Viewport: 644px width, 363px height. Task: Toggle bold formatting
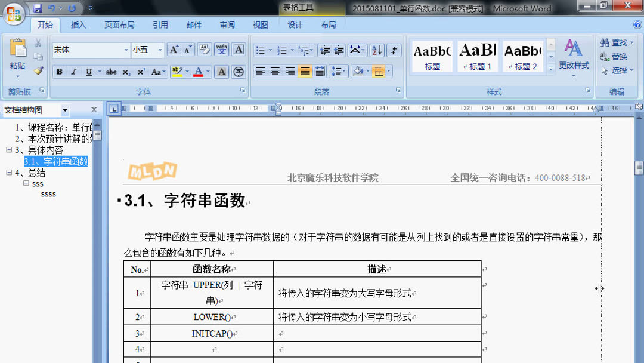coord(59,72)
